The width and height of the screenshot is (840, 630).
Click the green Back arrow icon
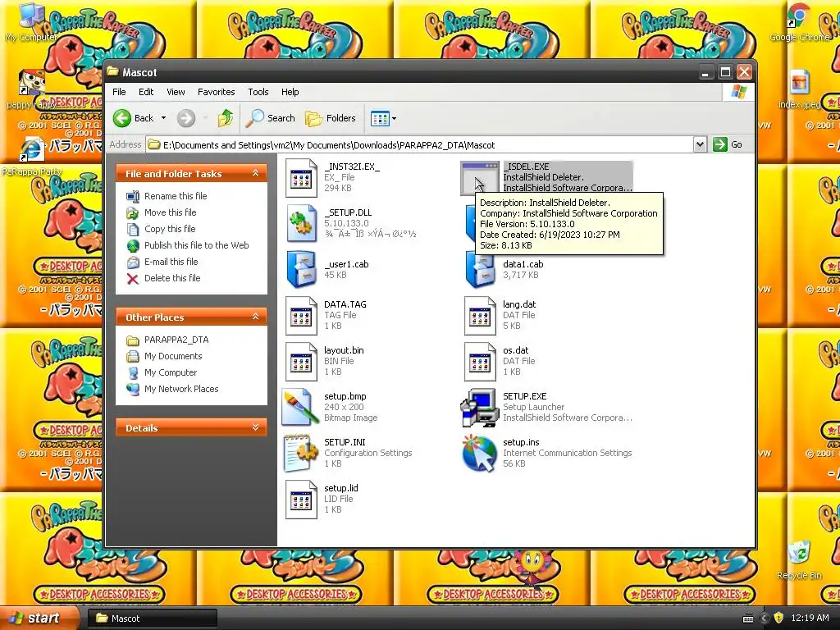(122, 118)
